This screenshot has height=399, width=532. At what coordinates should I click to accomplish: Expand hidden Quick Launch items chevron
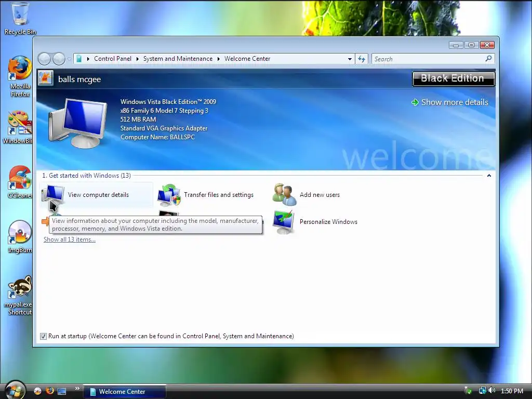coord(77,389)
